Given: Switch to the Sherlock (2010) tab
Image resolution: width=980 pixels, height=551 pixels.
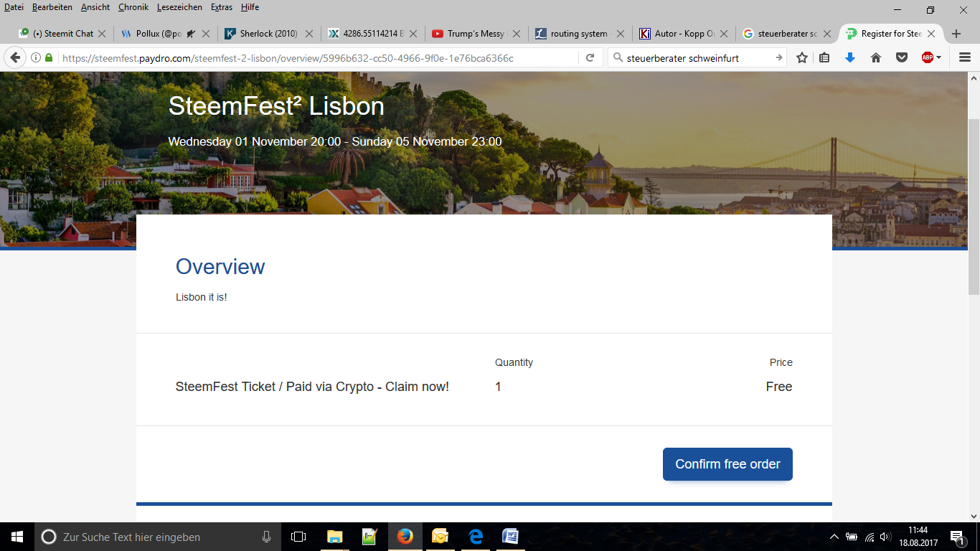Looking at the screenshot, I should [x=269, y=34].
